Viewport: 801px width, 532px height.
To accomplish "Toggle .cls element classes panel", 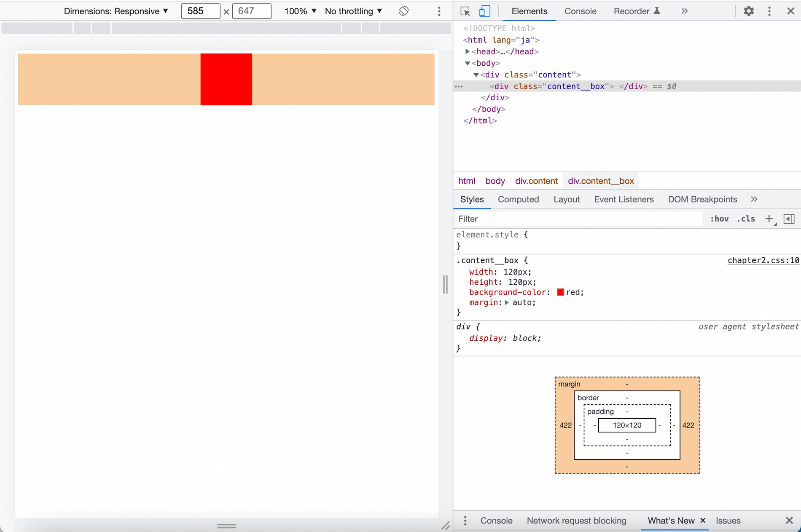I will (x=746, y=219).
